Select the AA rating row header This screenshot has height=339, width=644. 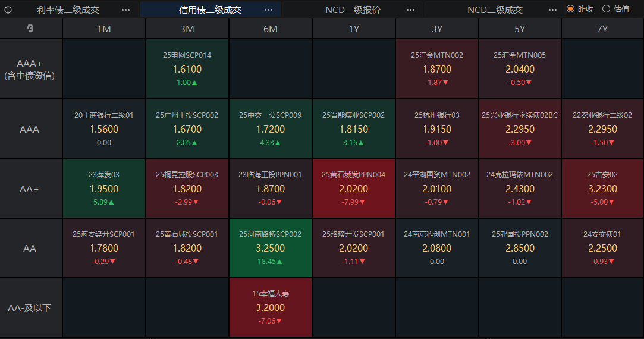pyautogui.click(x=31, y=248)
